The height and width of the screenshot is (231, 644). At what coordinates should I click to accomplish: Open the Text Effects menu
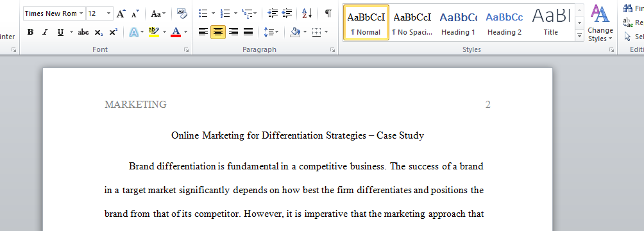[x=137, y=32]
